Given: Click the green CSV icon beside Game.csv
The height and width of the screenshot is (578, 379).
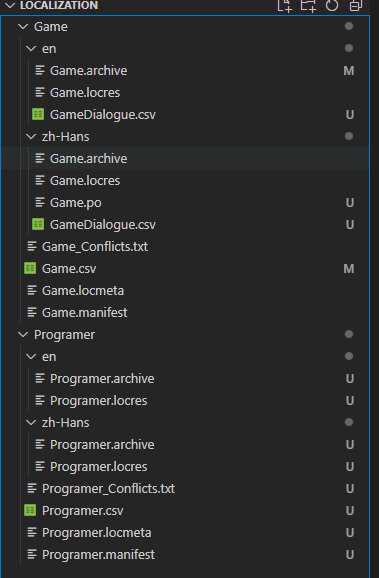Looking at the screenshot, I should [30, 268].
